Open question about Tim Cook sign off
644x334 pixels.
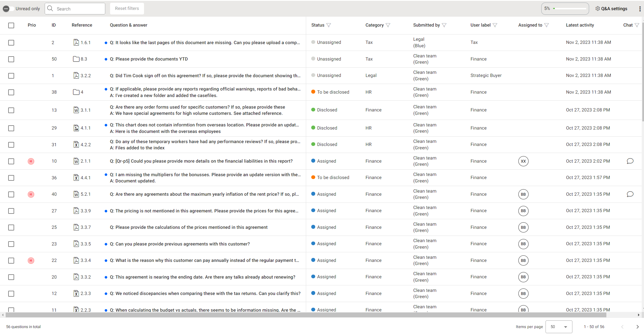[205, 76]
